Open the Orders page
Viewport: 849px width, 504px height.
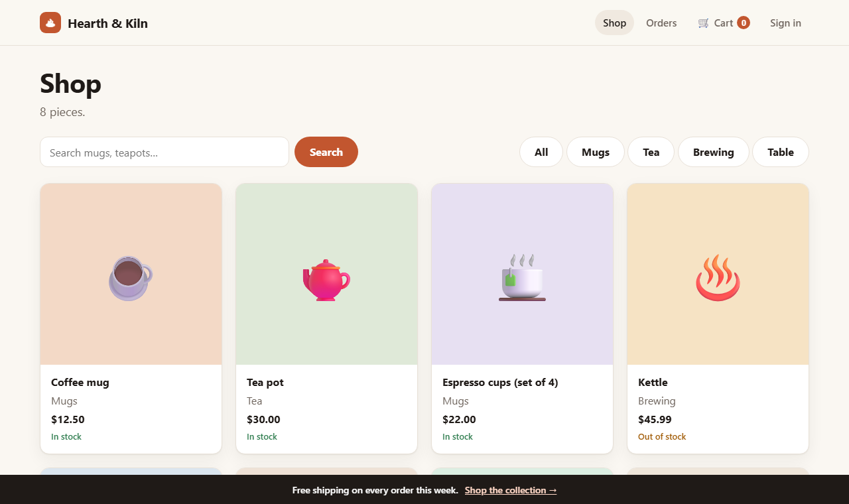pos(661,23)
